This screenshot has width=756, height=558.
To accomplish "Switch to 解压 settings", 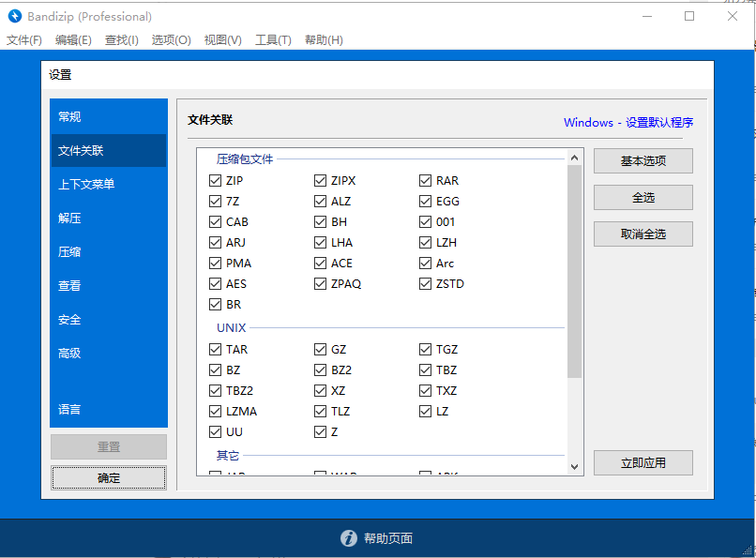I will click(109, 218).
